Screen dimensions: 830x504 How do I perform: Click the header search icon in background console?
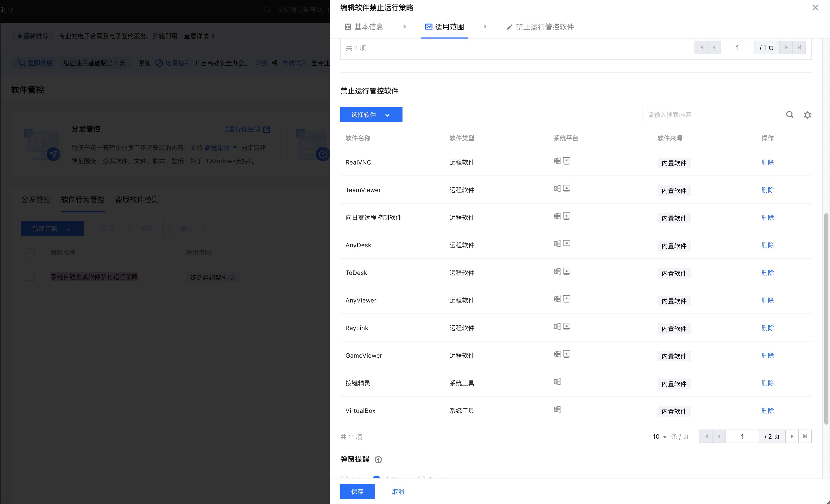(x=267, y=9)
